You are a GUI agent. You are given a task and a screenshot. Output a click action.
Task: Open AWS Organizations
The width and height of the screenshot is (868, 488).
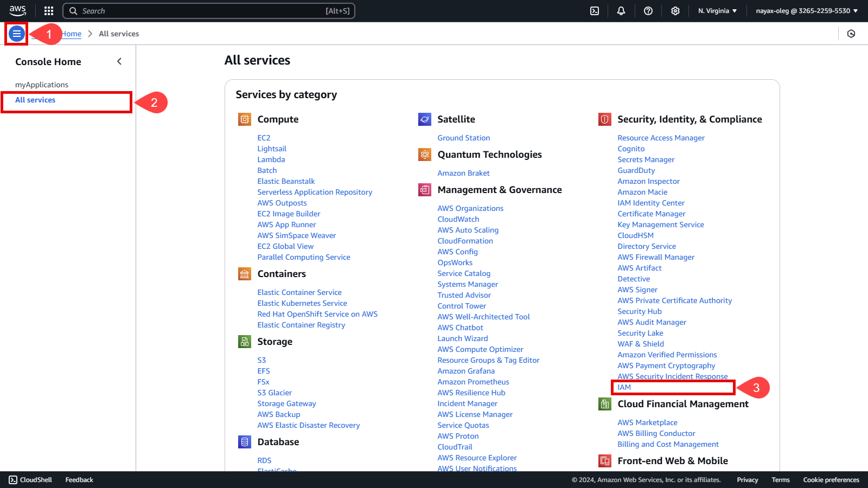click(470, 208)
